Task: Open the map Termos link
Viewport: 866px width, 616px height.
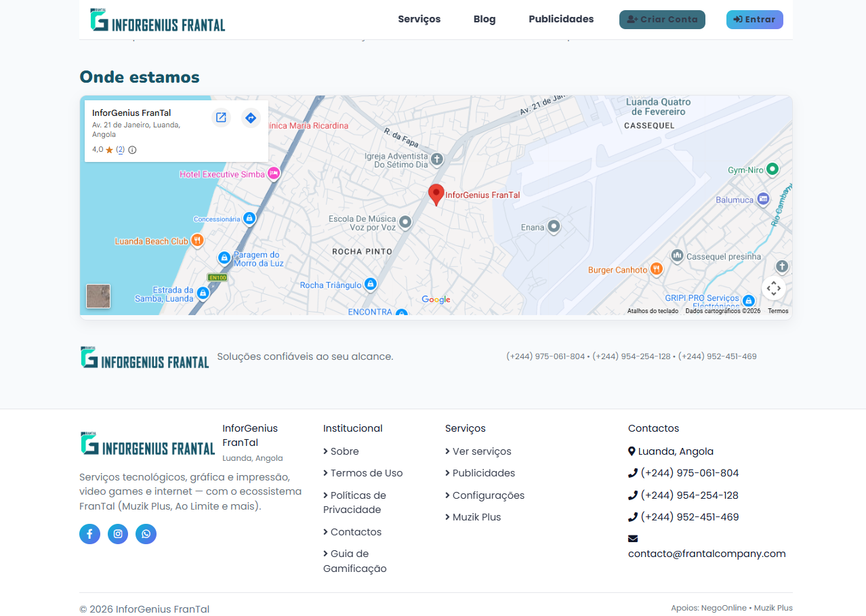Action: (x=778, y=311)
